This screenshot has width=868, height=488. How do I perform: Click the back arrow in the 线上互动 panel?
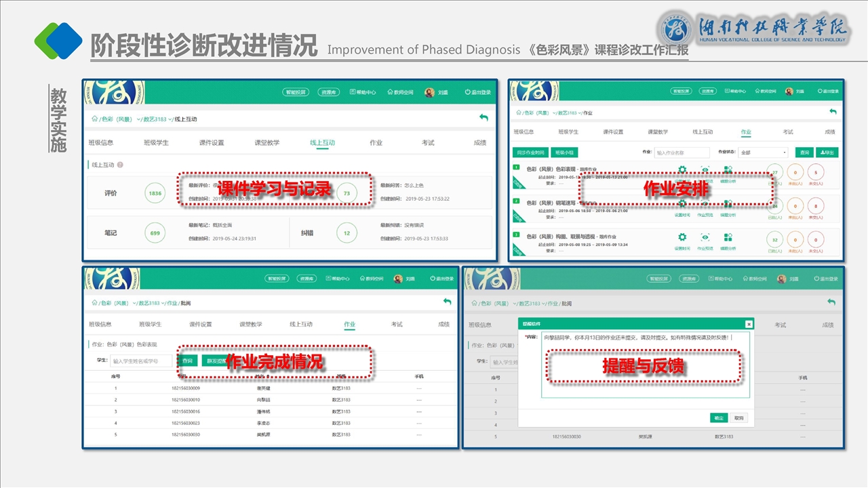pyautogui.click(x=484, y=118)
